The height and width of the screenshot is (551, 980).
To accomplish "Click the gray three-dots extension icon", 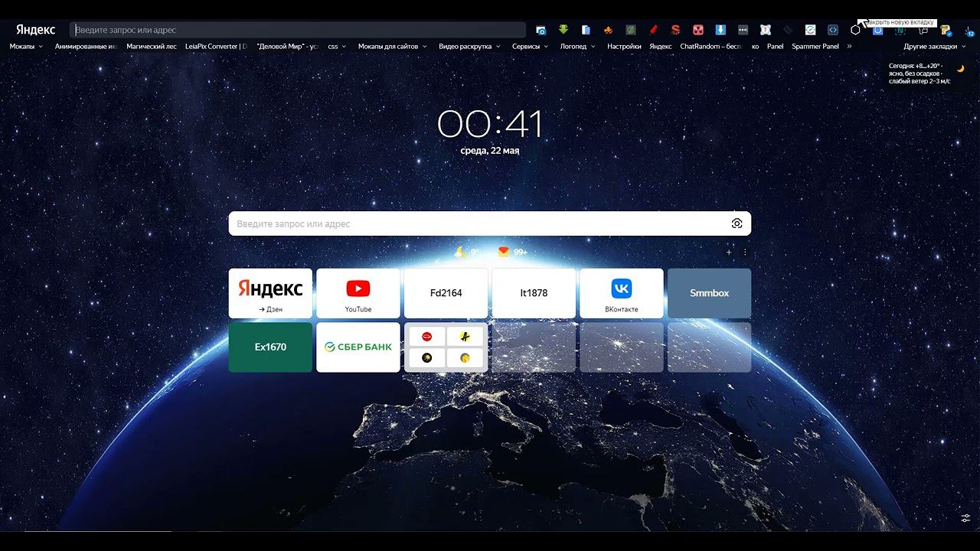I will [x=743, y=30].
